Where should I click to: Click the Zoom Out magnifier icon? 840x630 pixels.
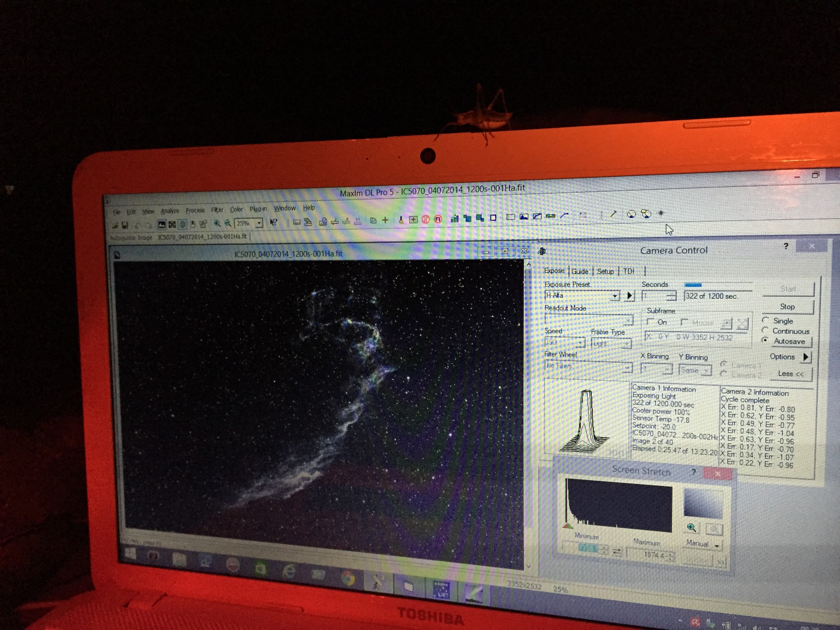pos(227,223)
